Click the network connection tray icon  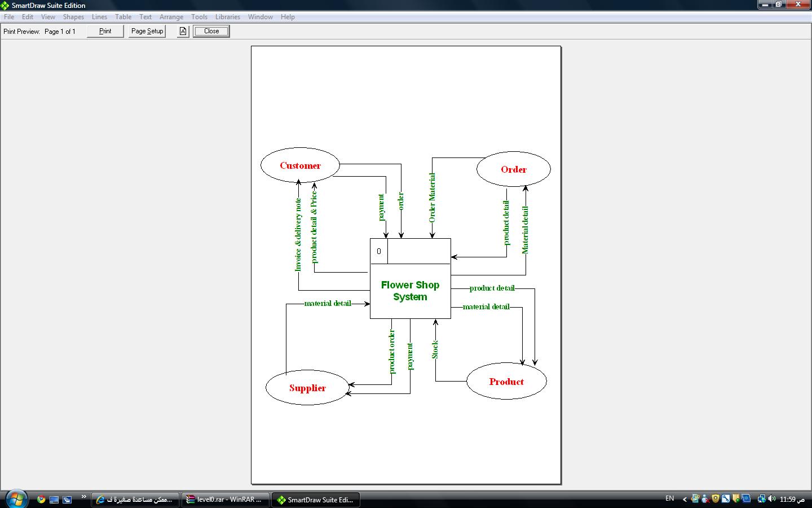(x=761, y=499)
